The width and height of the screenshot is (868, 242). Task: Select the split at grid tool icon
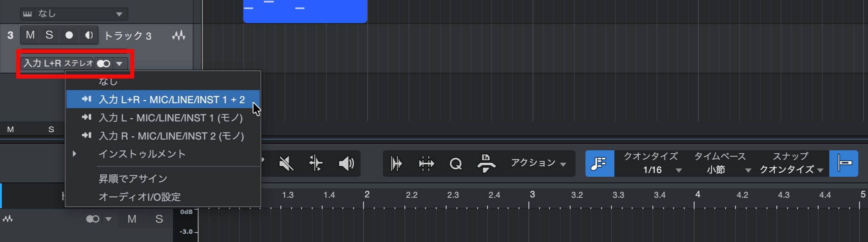click(x=316, y=163)
